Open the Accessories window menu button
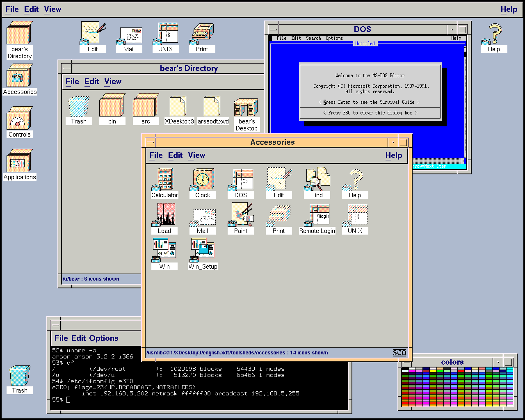The width and height of the screenshot is (525, 420). click(150, 142)
